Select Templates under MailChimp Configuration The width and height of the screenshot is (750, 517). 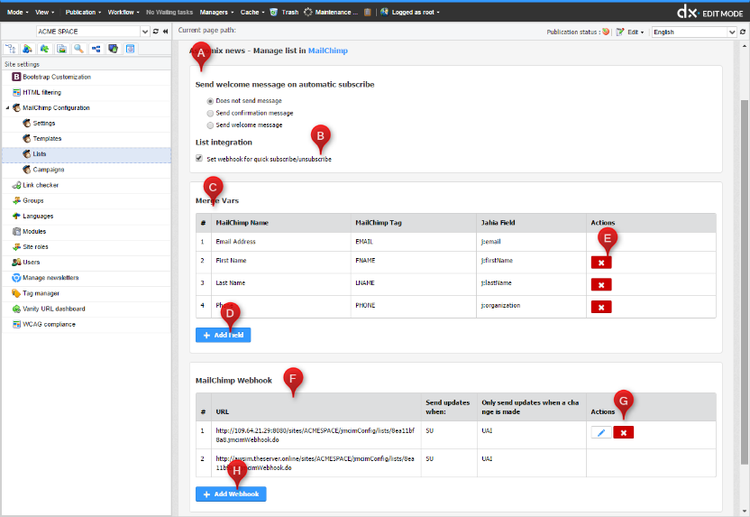coord(47,139)
